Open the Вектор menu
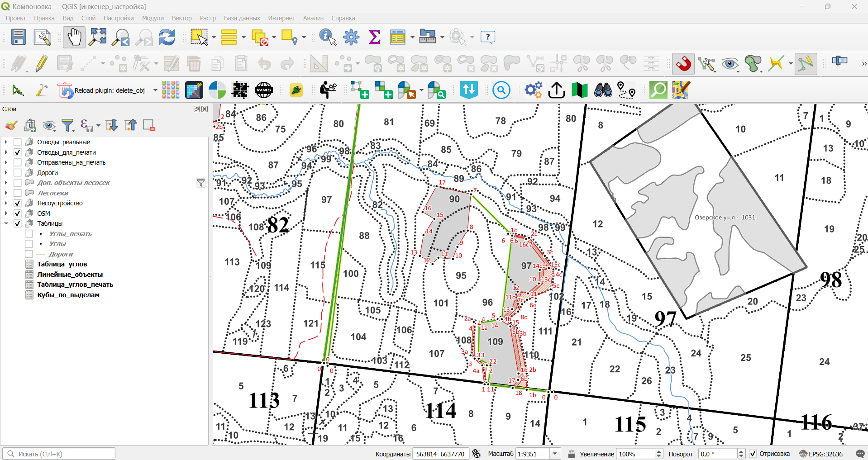 [x=181, y=18]
